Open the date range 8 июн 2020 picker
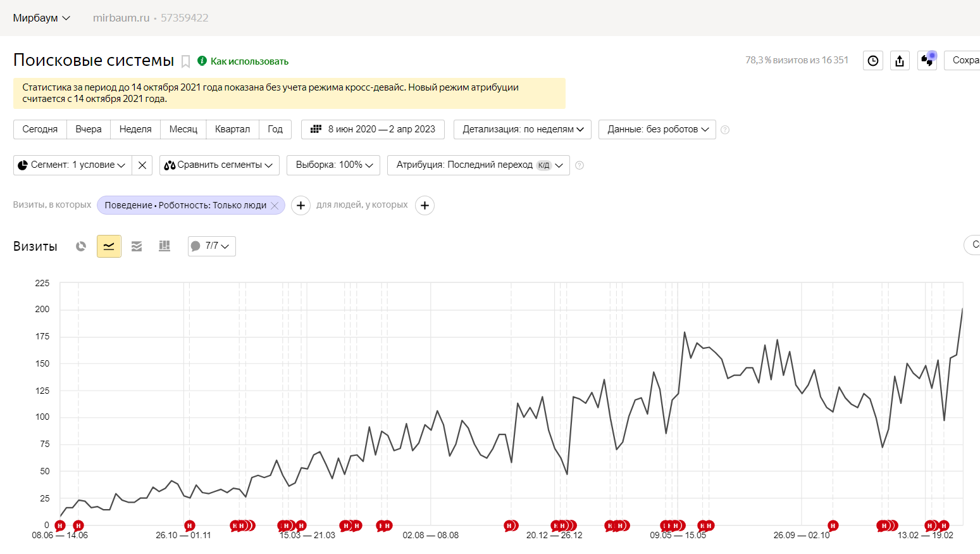The image size is (980, 554). 373,129
